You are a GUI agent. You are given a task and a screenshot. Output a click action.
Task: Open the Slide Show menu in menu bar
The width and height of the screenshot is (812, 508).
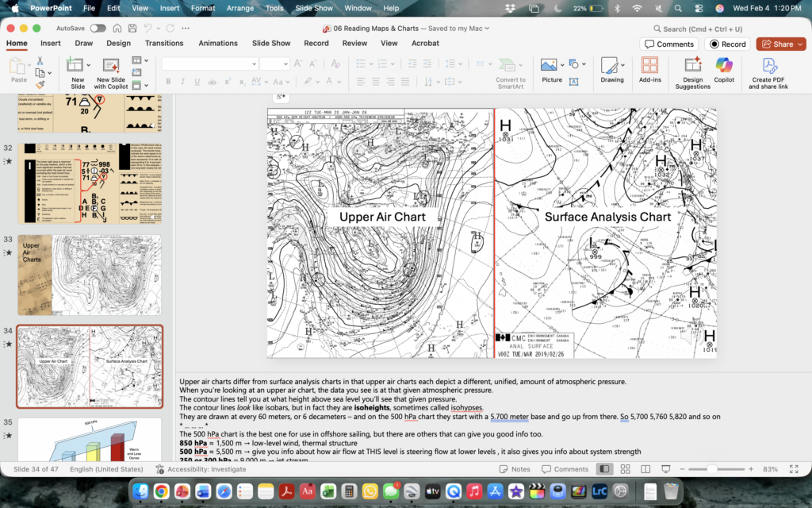[x=313, y=8]
